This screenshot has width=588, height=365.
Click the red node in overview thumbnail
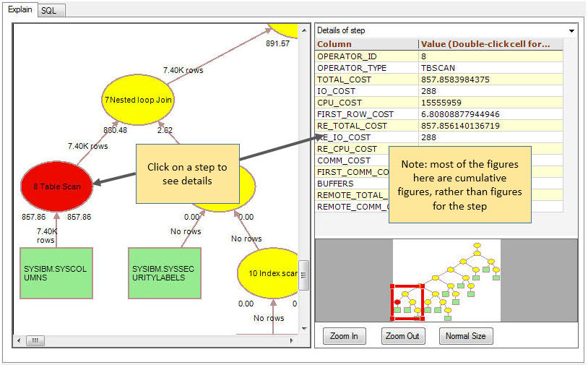397,302
